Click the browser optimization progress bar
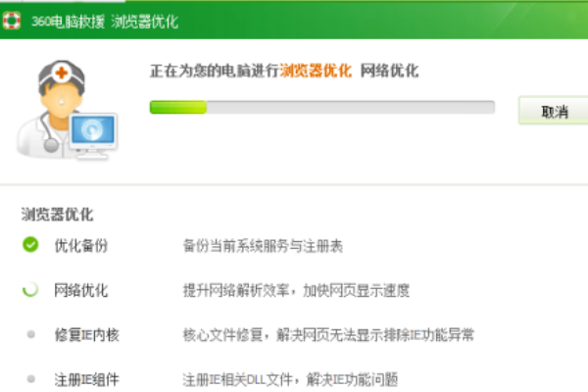This screenshot has width=588, height=392. pos(322,107)
